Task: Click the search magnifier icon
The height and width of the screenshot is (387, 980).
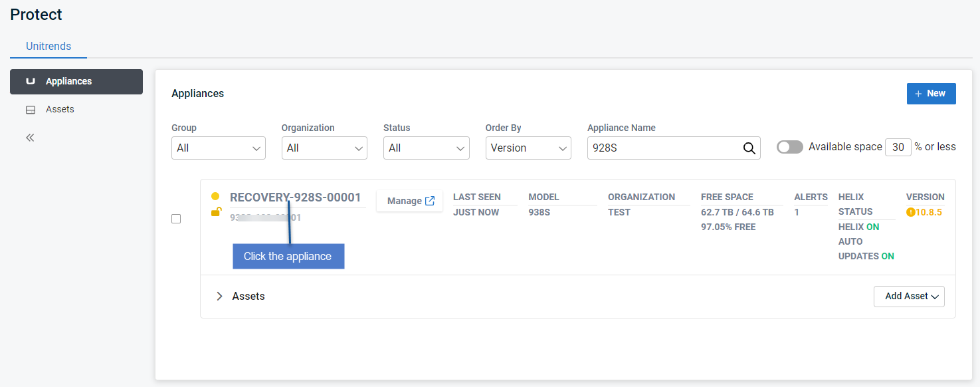Action: pyautogui.click(x=749, y=148)
